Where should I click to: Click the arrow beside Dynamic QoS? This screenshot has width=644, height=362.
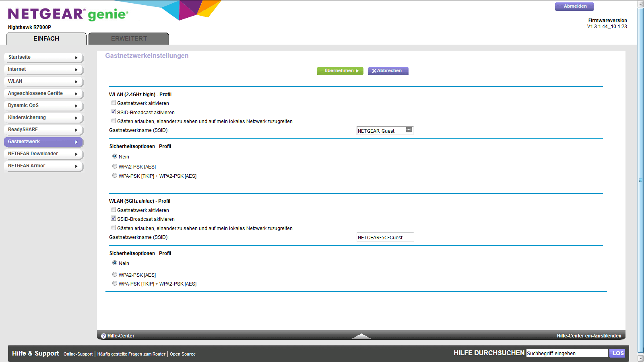pos(76,106)
